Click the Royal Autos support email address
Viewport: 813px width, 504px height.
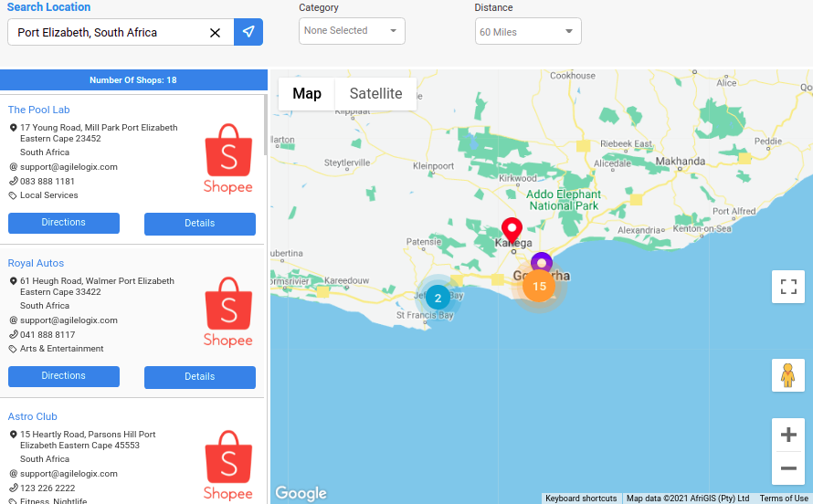[69, 320]
